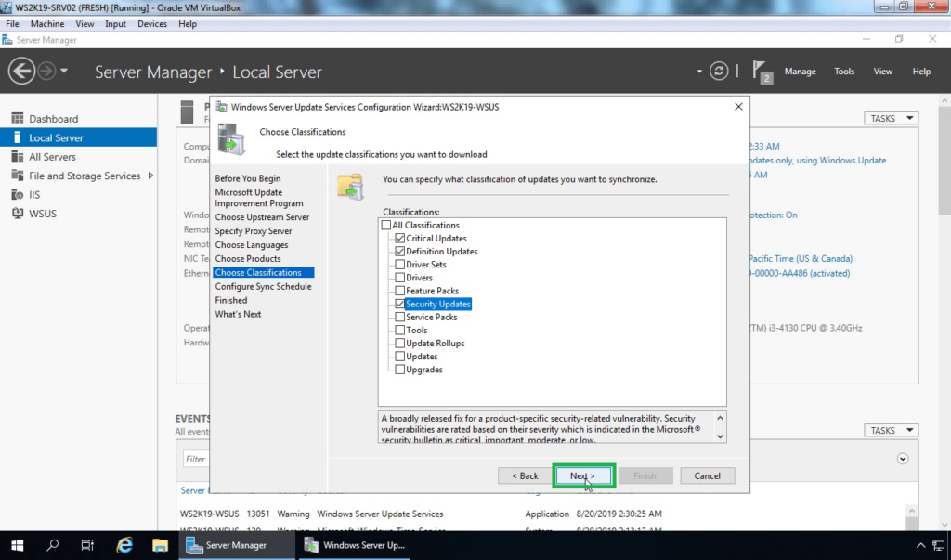
Task: Check Driver Sets checkbox
Action: point(399,265)
